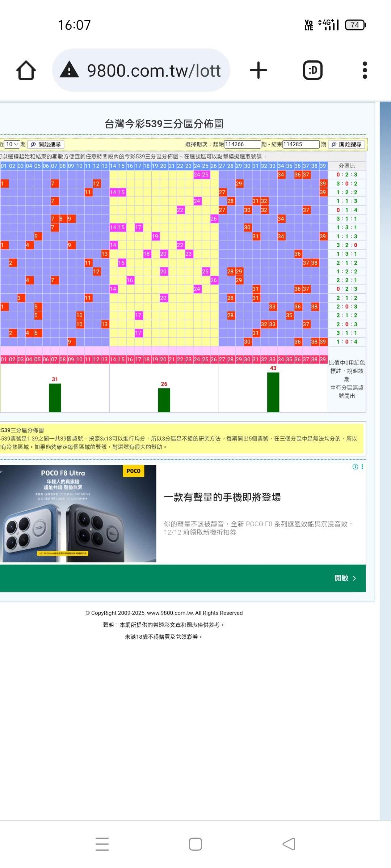The height and width of the screenshot is (868, 391).
Task: Click header number 20 above the grid
Action: point(163,166)
